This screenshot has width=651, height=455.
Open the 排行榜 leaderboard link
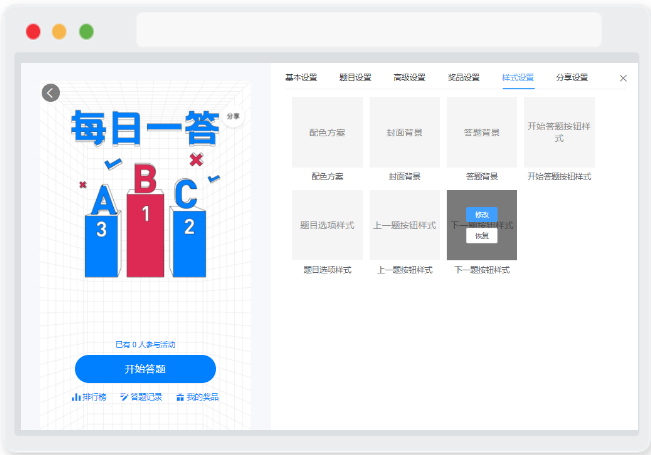click(89, 397)
